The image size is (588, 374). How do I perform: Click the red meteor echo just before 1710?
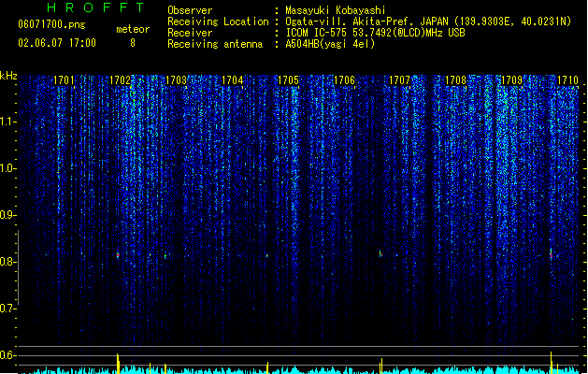[x=551, y=253]
